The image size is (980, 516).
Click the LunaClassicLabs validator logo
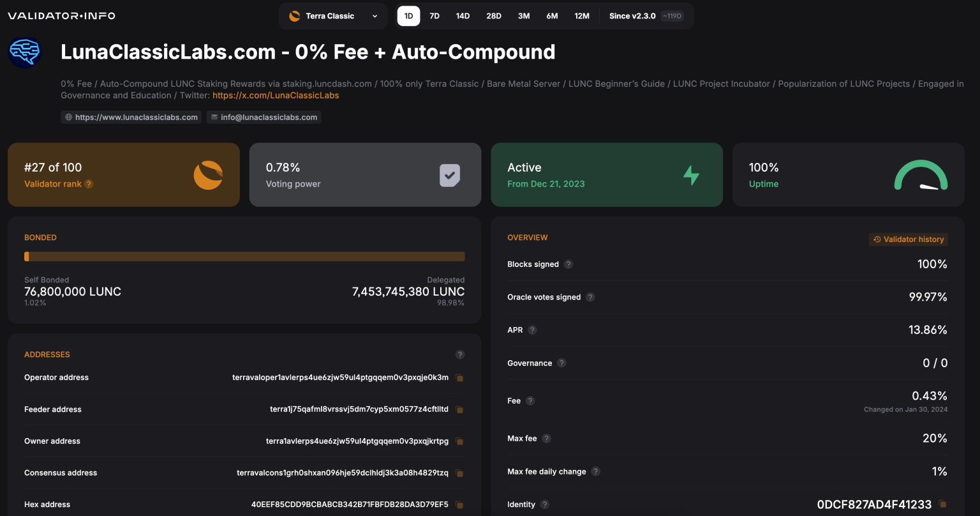coord(25,52)
